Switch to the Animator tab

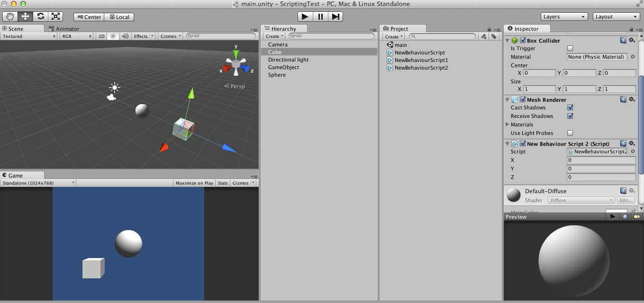point(64,29)
